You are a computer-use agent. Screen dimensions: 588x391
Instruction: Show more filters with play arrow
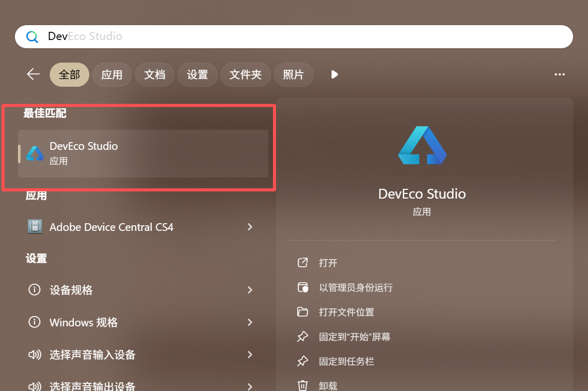tap(335, 74)
